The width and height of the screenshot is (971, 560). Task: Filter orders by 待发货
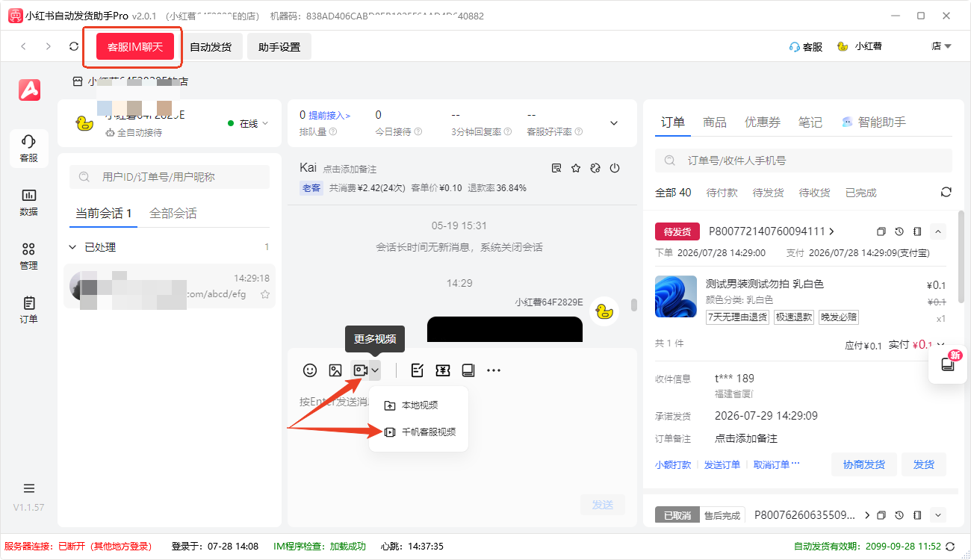(x=768, y=193)
